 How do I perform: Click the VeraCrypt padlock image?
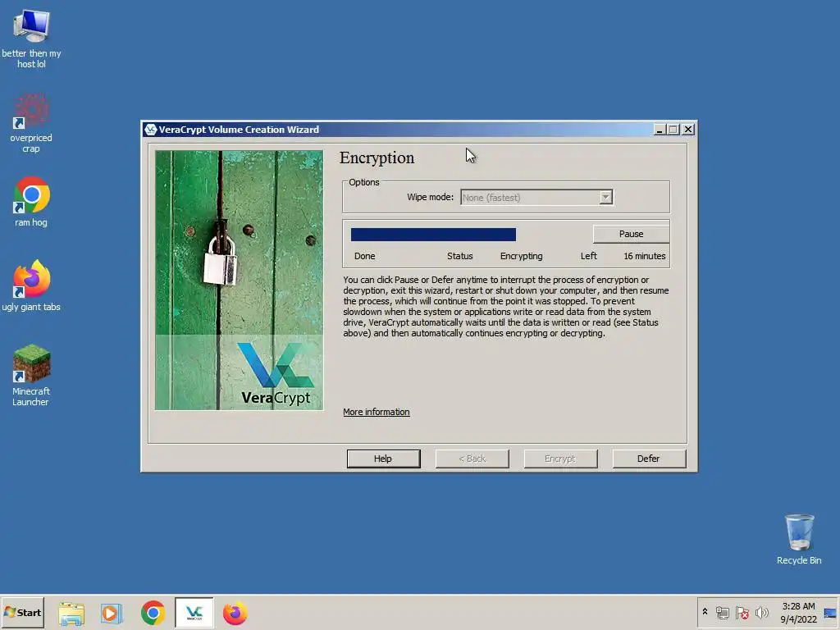[x=239, y=281]
